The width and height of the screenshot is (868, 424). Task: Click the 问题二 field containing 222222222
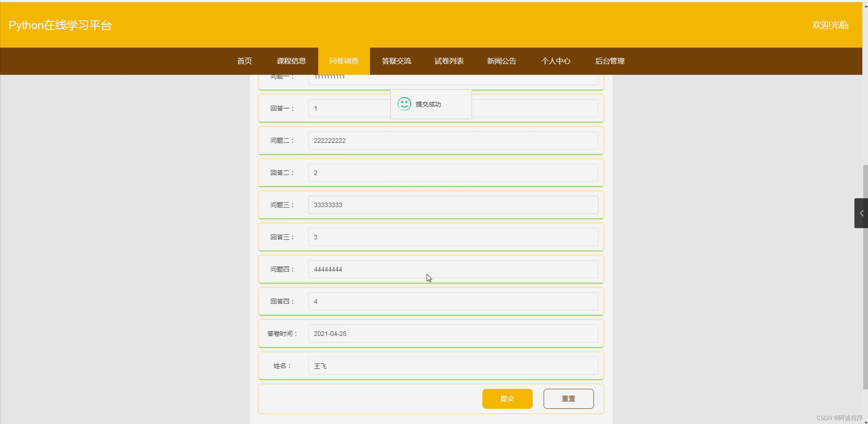click(453, 141)
